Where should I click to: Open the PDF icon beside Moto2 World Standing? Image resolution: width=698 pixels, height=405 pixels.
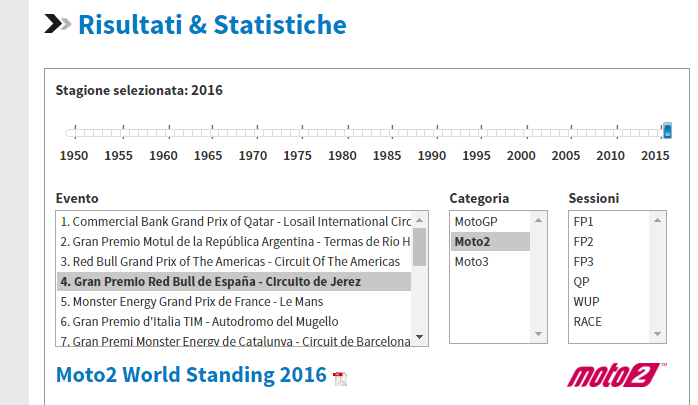point(340,379)
